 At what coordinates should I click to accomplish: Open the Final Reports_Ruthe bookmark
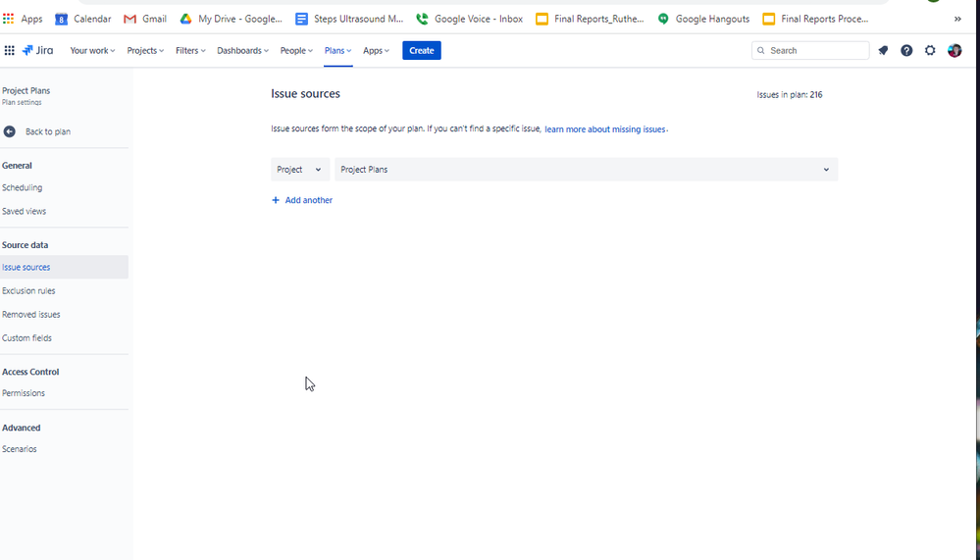tap(590, 19)
